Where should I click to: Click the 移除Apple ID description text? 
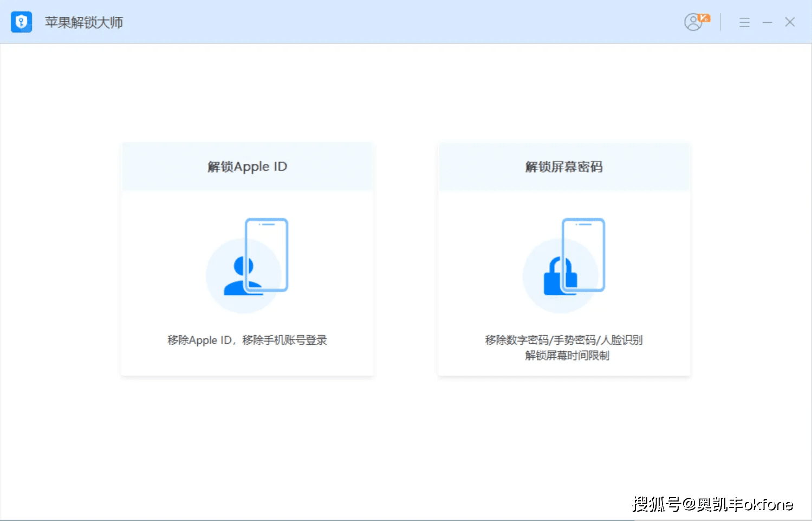coord(247,340)
